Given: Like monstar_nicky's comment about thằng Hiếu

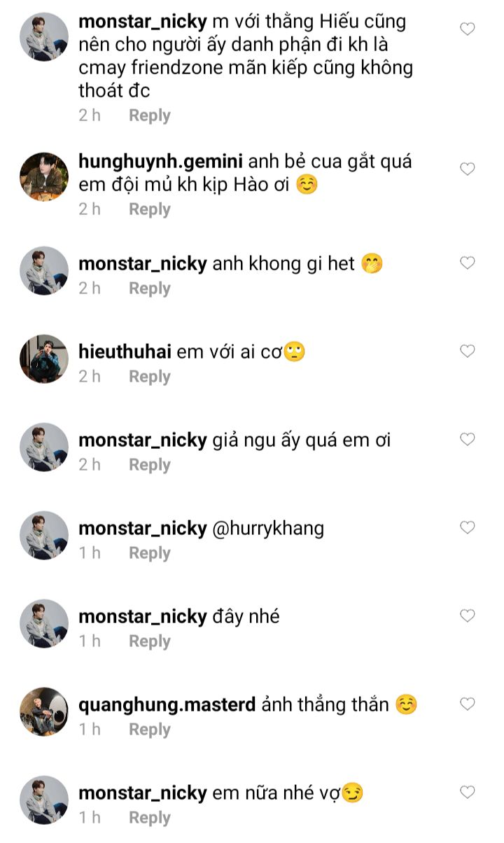Looking at the screenshot, I should click(467, 29).
